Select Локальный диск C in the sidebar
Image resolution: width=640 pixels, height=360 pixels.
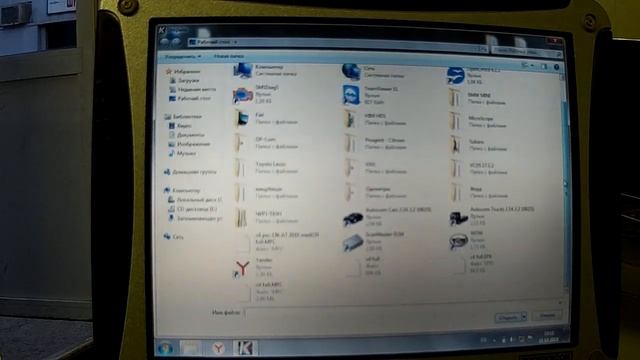pyautogui.click(x=195, y=200)
